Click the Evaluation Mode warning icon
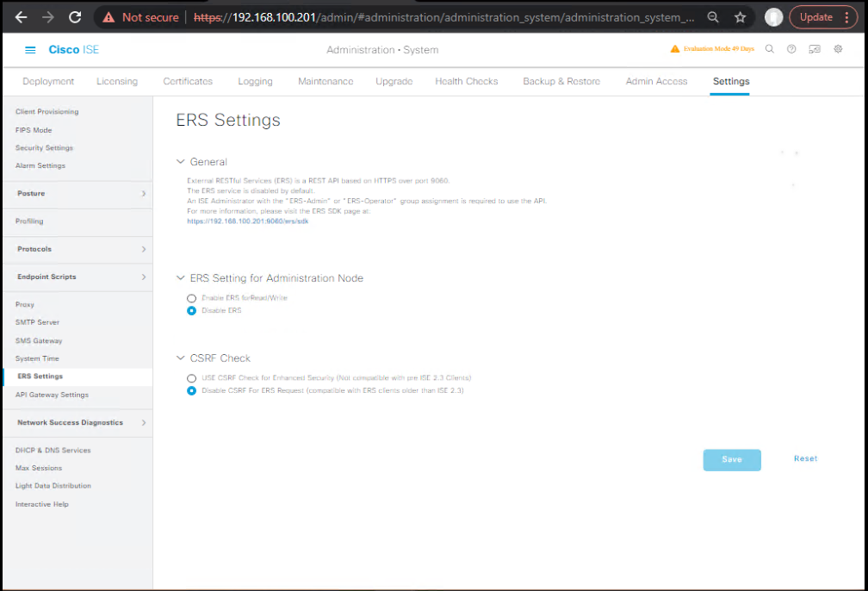Viewport: 868px width, 591px height. 675,49
